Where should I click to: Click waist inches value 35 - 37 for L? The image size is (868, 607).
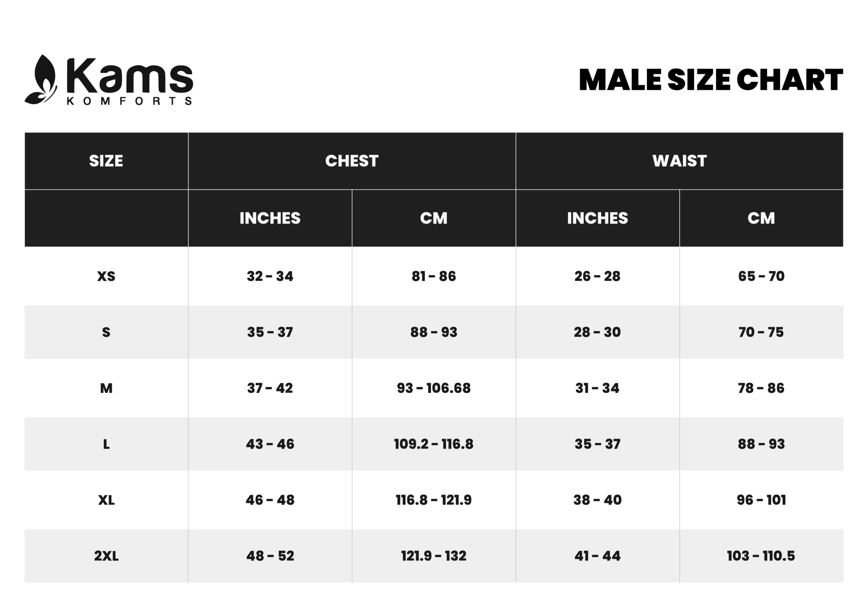597,444
